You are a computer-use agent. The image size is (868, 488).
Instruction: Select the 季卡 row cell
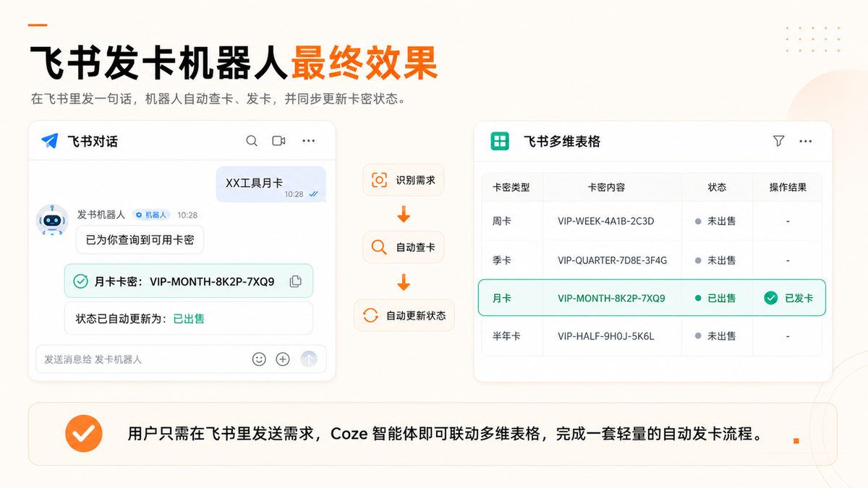pos(502,260)
